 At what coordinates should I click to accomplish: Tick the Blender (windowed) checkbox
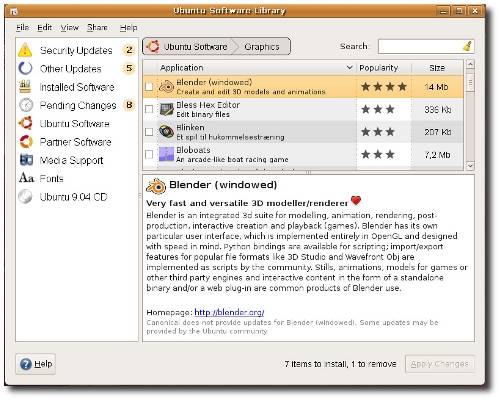[149, 87]
